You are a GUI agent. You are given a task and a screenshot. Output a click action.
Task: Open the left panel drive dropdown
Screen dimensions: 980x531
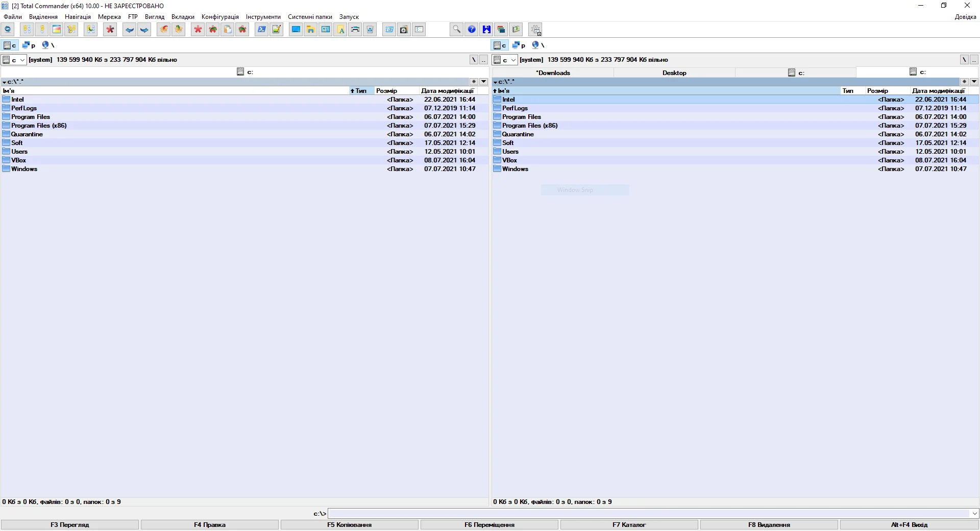(14, 60)
